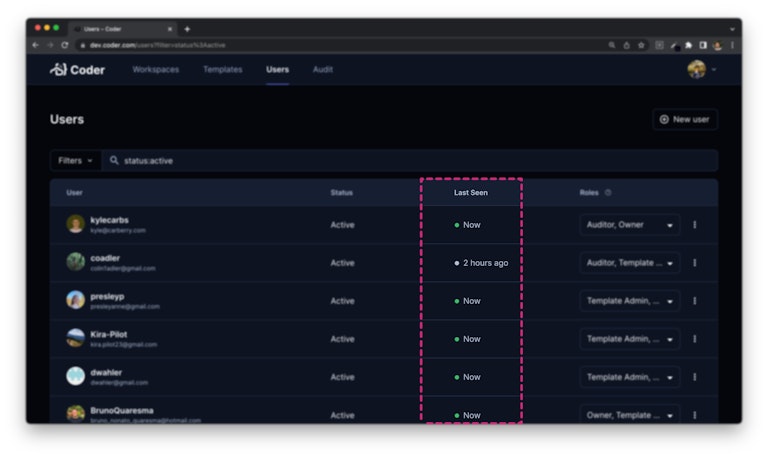Click the info icon beside Roles header
The image size is (768, 458).
(x=608, y=193)
